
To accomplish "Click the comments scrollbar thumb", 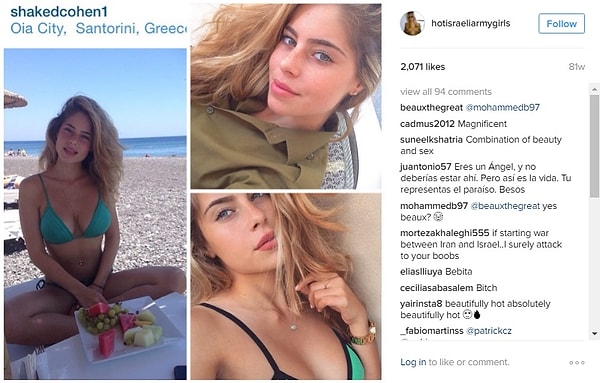I will click(x=594, y=147).
